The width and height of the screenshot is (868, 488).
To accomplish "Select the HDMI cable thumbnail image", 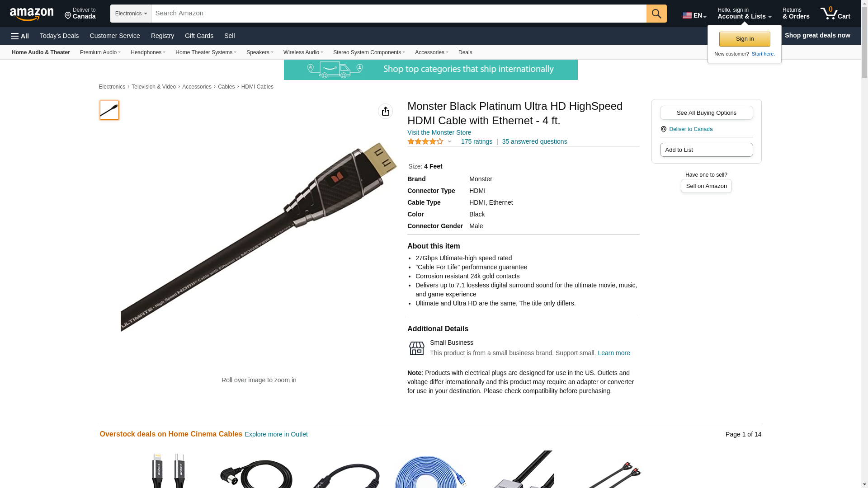I will (109, 110).
